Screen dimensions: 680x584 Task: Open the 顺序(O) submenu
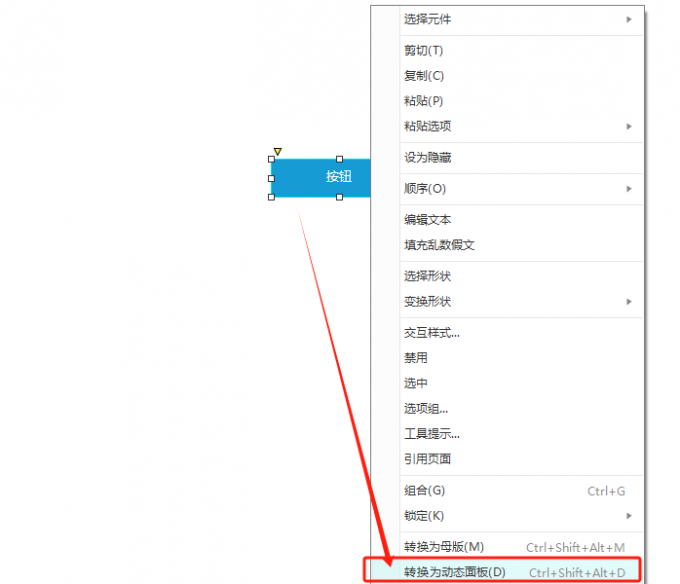(x=507, y=189)
